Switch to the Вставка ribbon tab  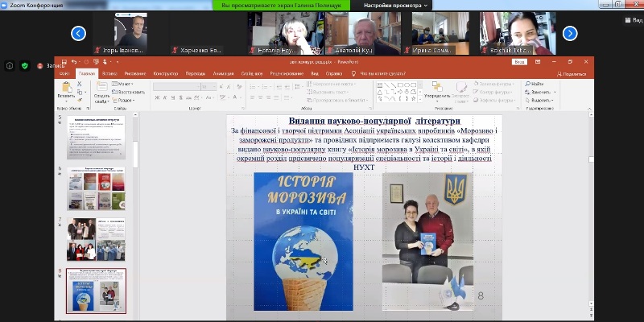(109, 73)
